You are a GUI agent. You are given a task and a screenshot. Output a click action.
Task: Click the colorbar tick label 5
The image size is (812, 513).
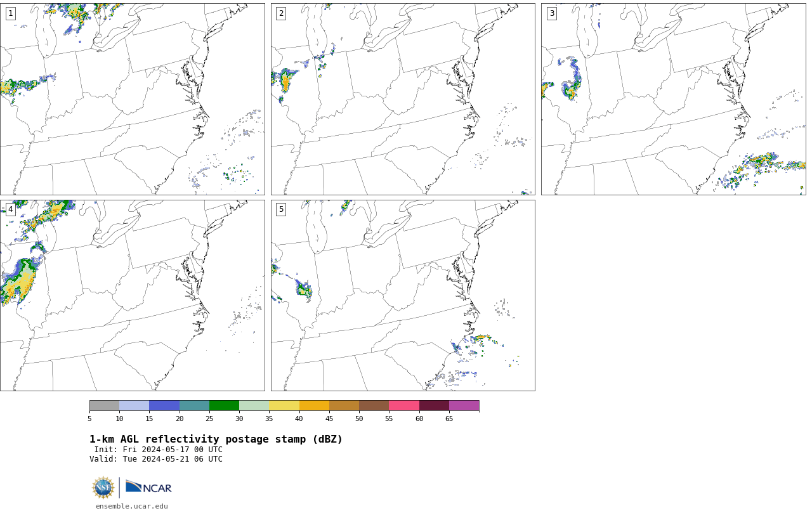[x=89, y=419]
